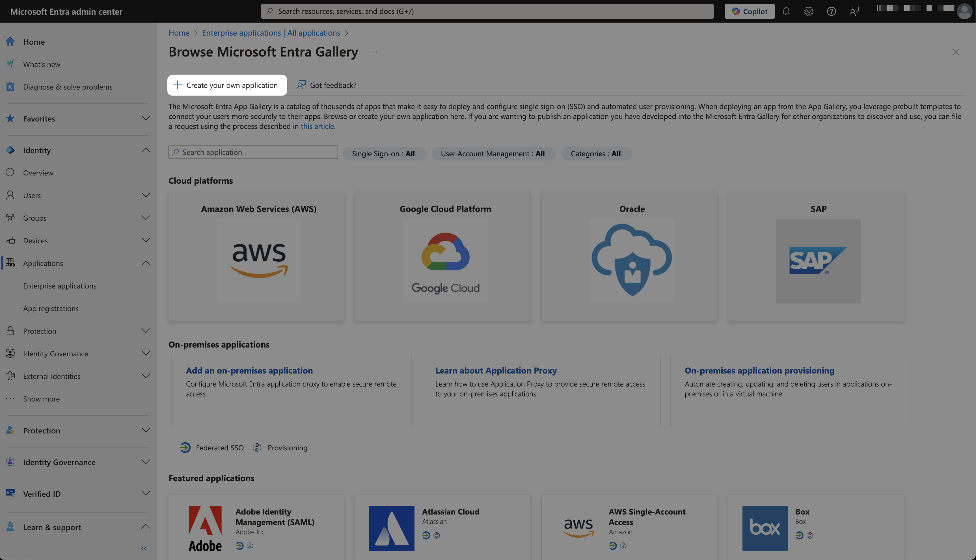This screenshot has height=560, width=976.
Task: Open Diagnose & solve problems
Action: tap(68, 87)
